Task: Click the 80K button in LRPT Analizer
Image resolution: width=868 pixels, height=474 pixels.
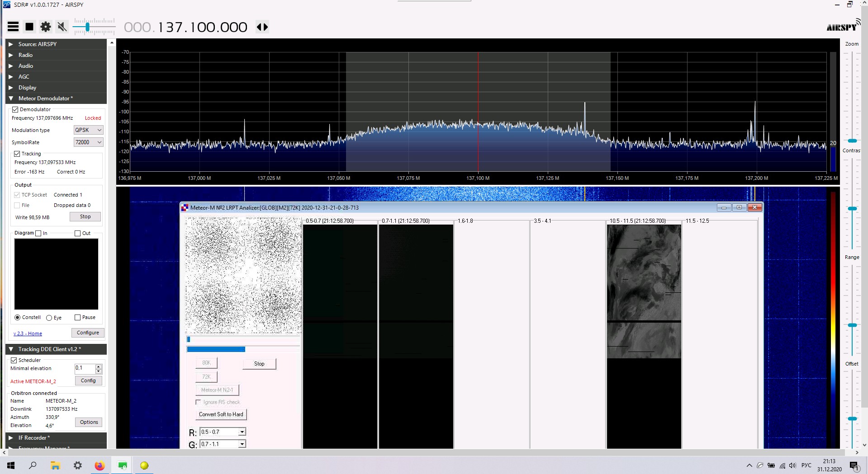Action: [206, 363]
